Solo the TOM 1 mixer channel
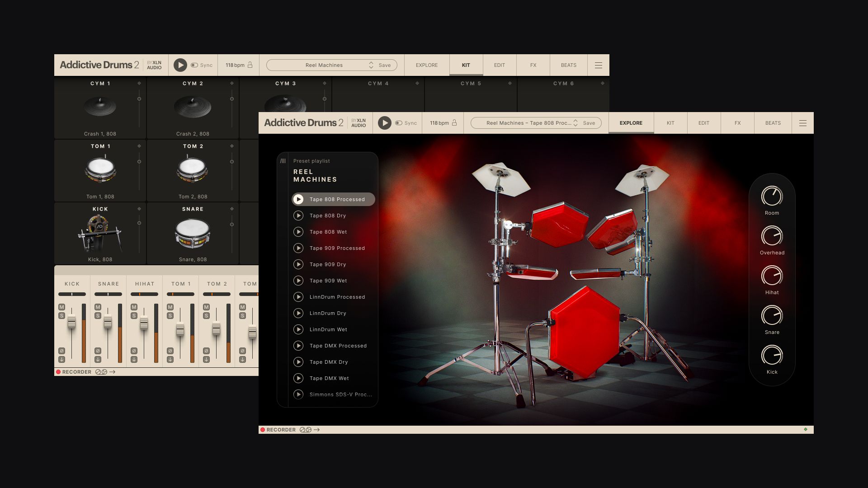 [x=170, y=316]
